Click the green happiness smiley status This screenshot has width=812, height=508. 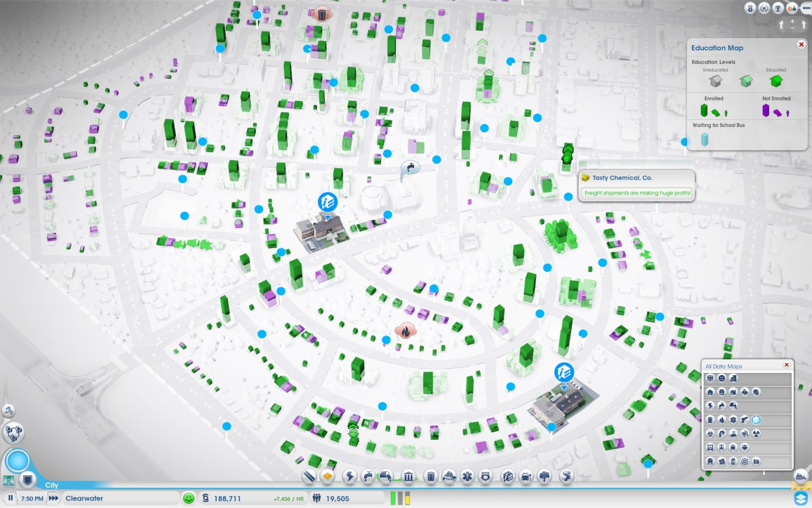click(188, 498)
